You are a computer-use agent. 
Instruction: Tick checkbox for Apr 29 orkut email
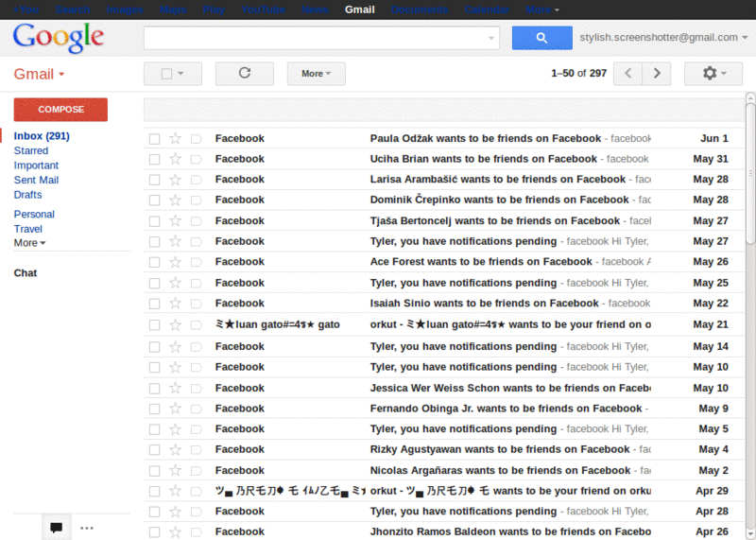coord(154,491)
